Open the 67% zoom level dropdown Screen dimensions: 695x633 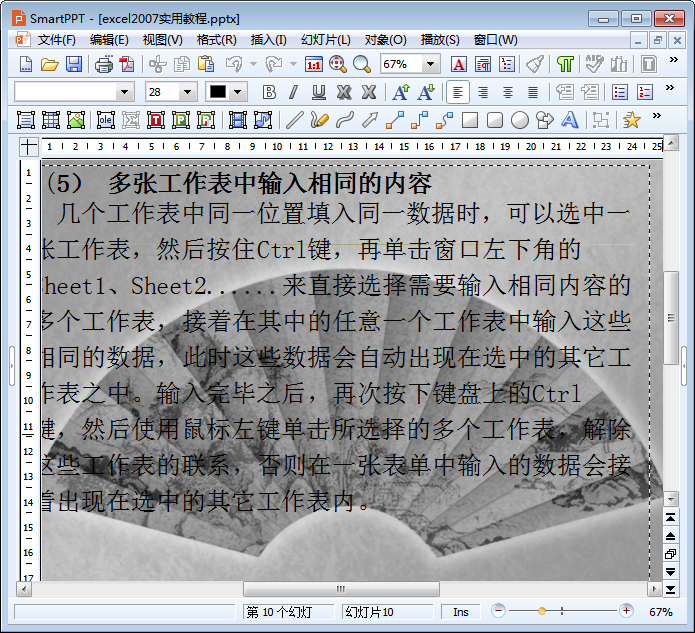430,64
